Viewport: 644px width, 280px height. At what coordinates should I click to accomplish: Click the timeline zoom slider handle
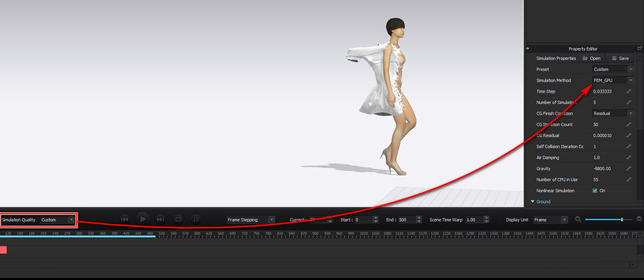pos(622,219)
